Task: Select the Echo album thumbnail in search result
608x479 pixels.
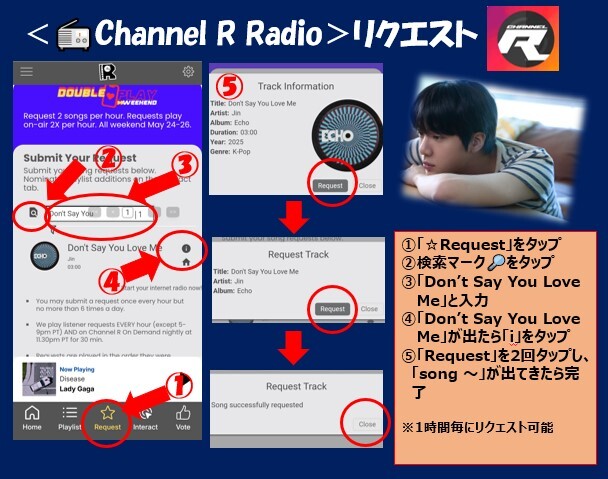Action: tap(45, 256)
